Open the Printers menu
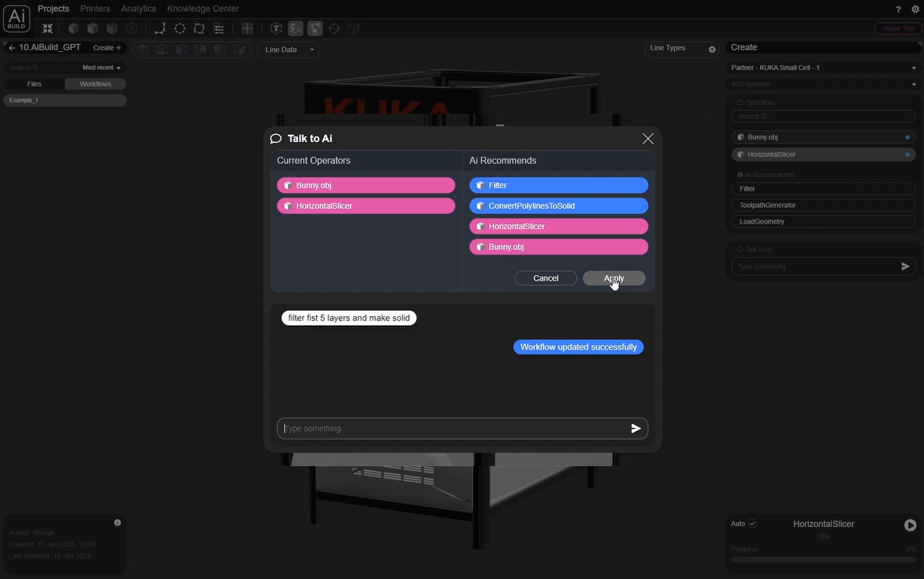Image resolution: width=924 pixels, height=579 pixels. click(95, 9)
